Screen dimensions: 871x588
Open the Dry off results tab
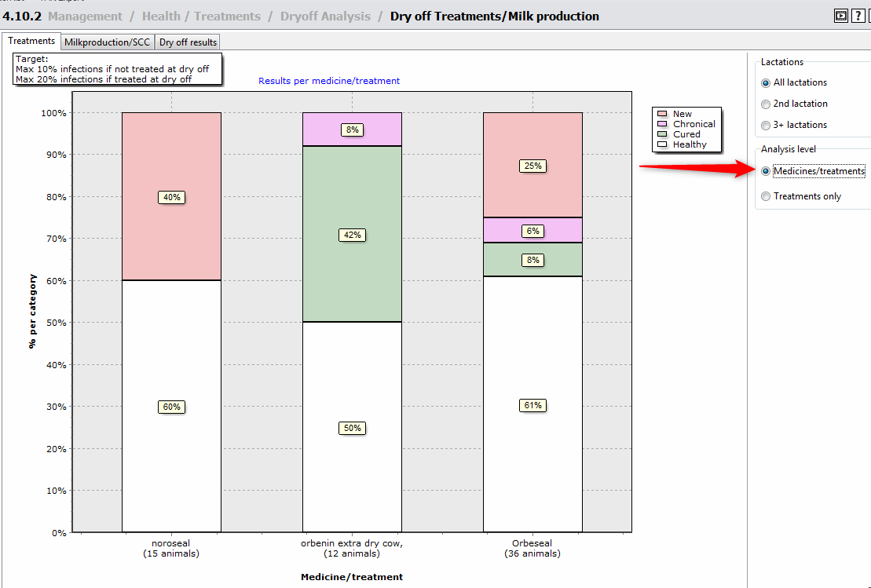click(188, 42)
